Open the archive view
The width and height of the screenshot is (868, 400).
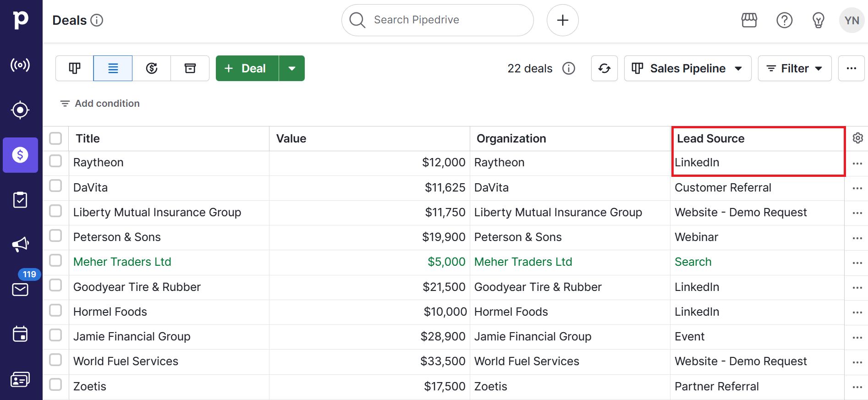click(x=190, y=68)
